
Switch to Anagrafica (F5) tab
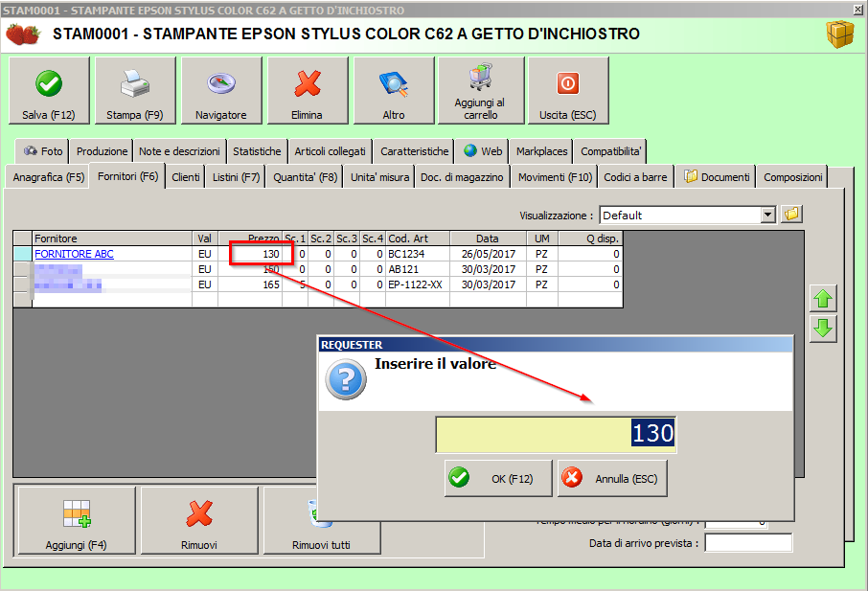tap(48, 177)
